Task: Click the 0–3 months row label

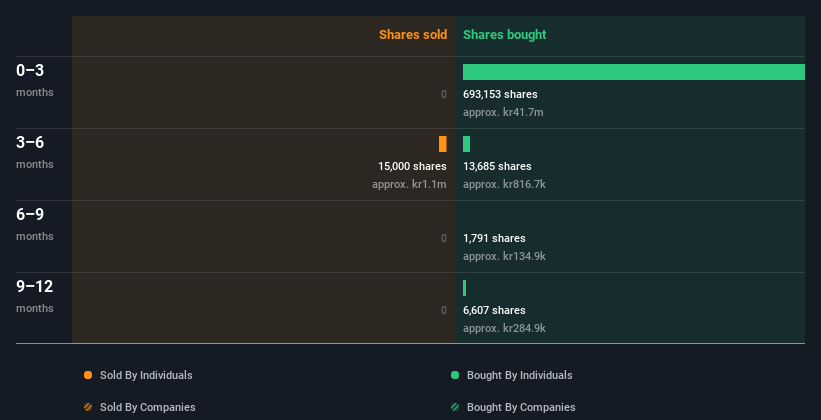Action: point(35,80)
